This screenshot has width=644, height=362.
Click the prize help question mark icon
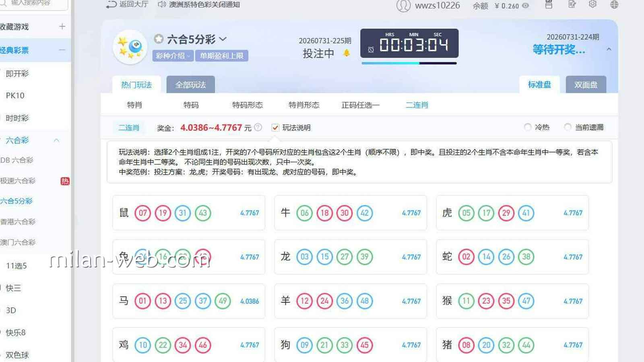(258, 127)
